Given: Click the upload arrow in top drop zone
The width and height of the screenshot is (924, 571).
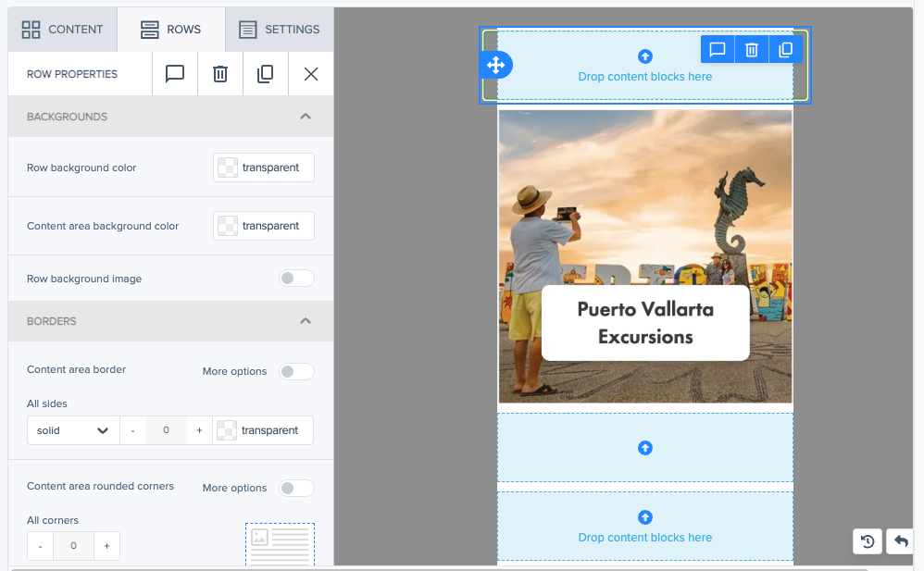Looking at the screenshot, I should [645, 56].
